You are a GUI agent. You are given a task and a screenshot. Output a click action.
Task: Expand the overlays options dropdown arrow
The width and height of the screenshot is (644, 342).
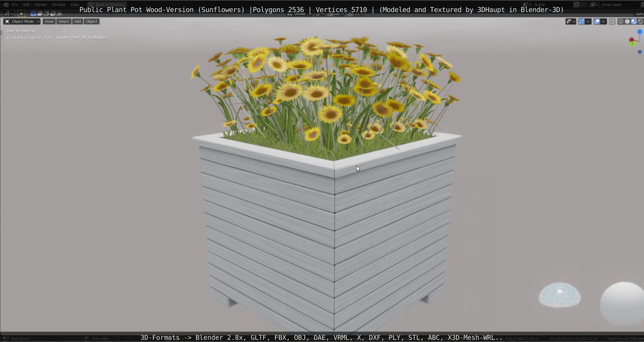[604, 21]
